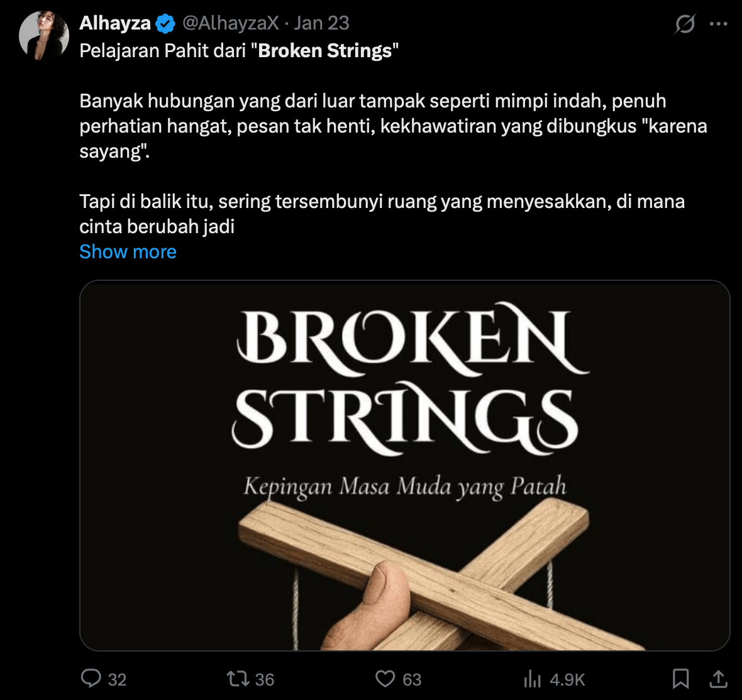Open the repost arrows menu
This screenshot has height=700, width=742.
tap(237, 679)
